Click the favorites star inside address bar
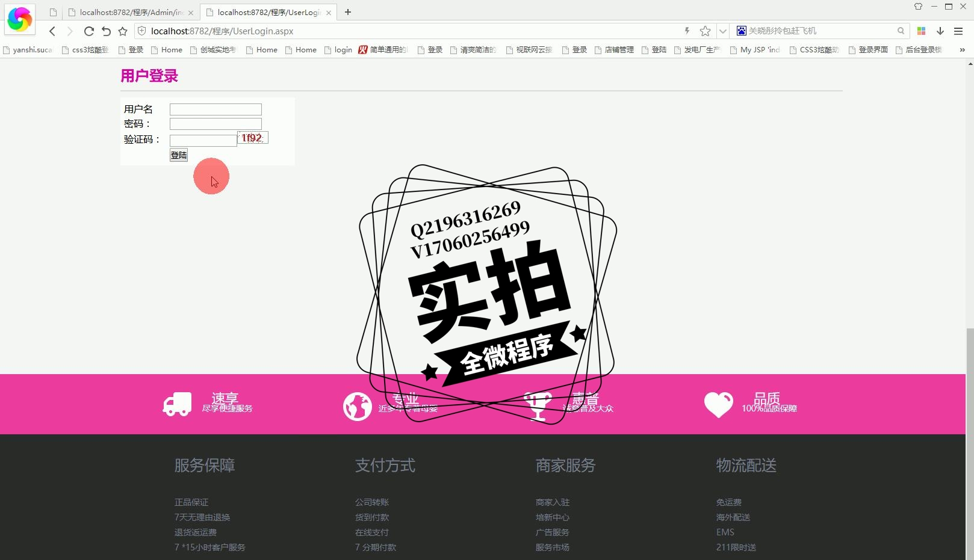Screen dimensions: 974x560 pos(705,31)
